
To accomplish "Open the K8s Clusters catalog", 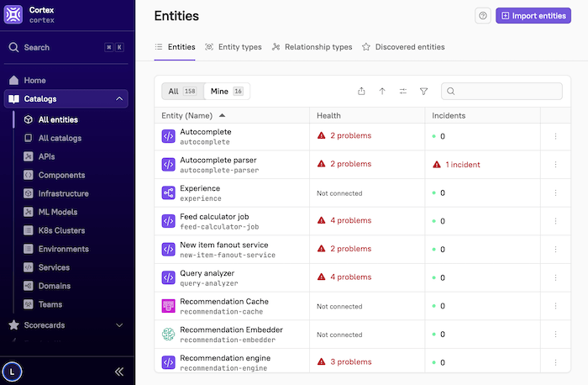I will (x=61, y=230).
